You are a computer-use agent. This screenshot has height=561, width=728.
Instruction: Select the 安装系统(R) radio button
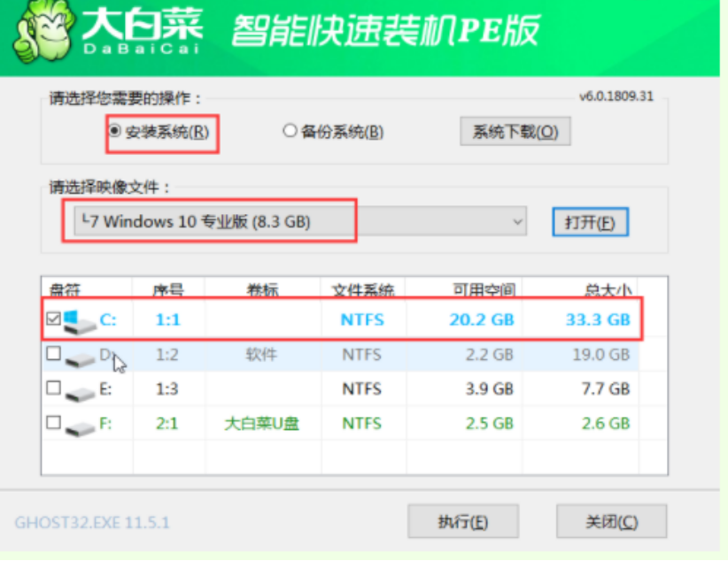[x=115, y=131]
